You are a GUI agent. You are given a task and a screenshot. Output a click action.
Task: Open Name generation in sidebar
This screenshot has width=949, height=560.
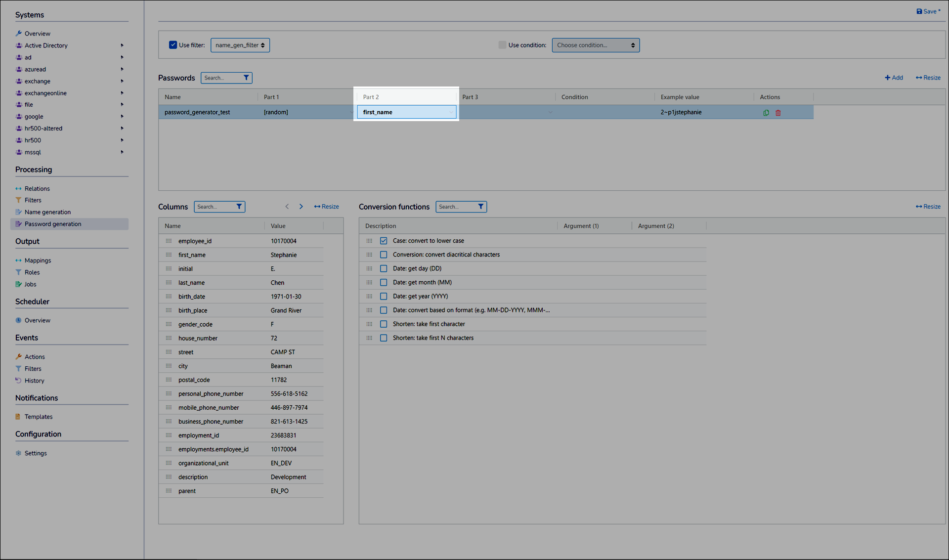click(47, 212)
